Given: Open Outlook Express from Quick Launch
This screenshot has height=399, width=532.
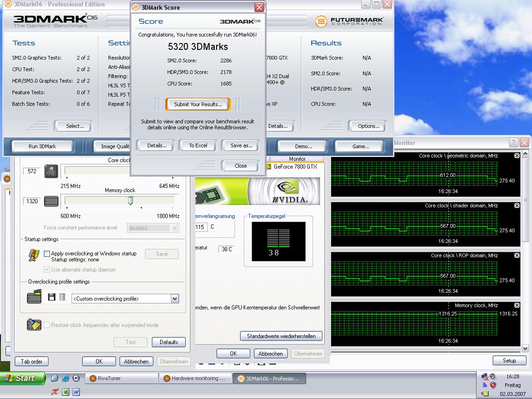Looking at the screenshot, I should tap(54, 378).
